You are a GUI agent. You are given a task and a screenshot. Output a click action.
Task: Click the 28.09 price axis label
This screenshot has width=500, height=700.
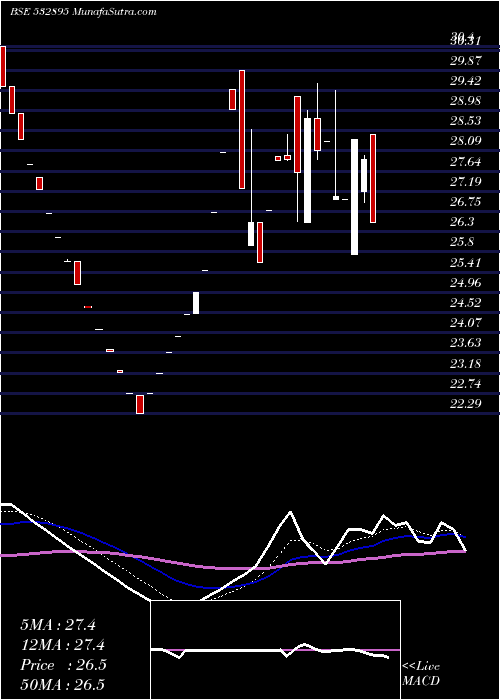(x=466, y=142)
